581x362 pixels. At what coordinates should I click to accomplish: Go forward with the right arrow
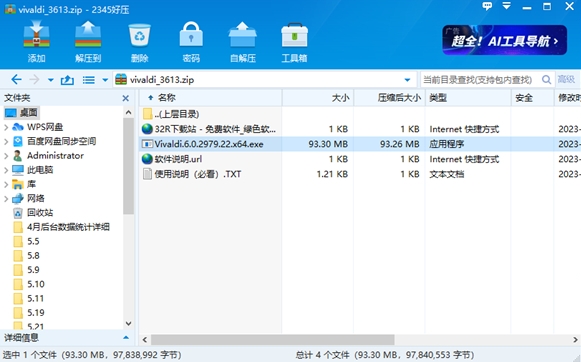click(34, 79)
